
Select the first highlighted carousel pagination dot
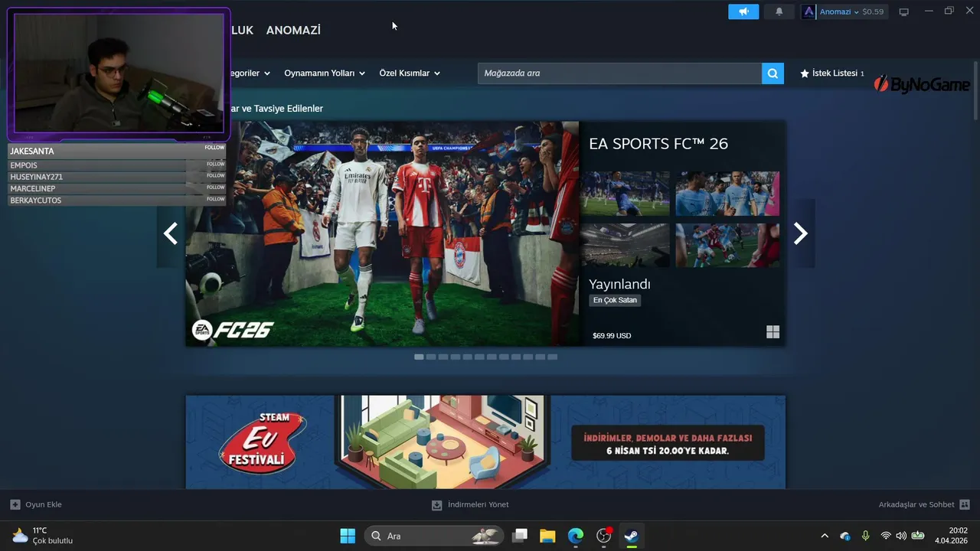click(419, 357)
